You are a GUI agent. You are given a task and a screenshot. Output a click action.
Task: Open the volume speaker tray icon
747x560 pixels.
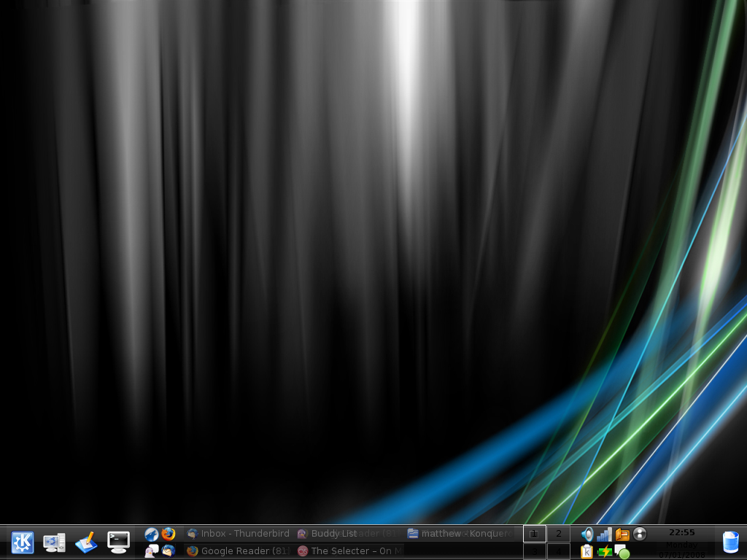(587, 534)
